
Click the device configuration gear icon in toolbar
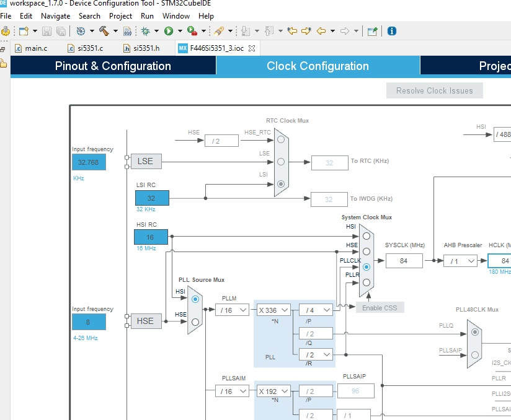point(5,31)
